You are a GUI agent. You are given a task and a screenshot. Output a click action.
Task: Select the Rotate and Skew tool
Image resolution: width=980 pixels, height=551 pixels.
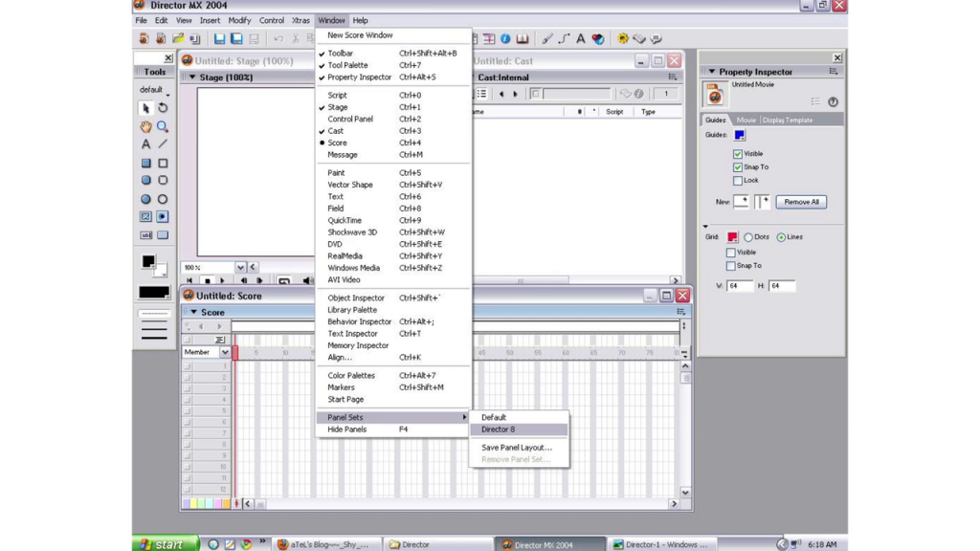[x=163, y=108]
